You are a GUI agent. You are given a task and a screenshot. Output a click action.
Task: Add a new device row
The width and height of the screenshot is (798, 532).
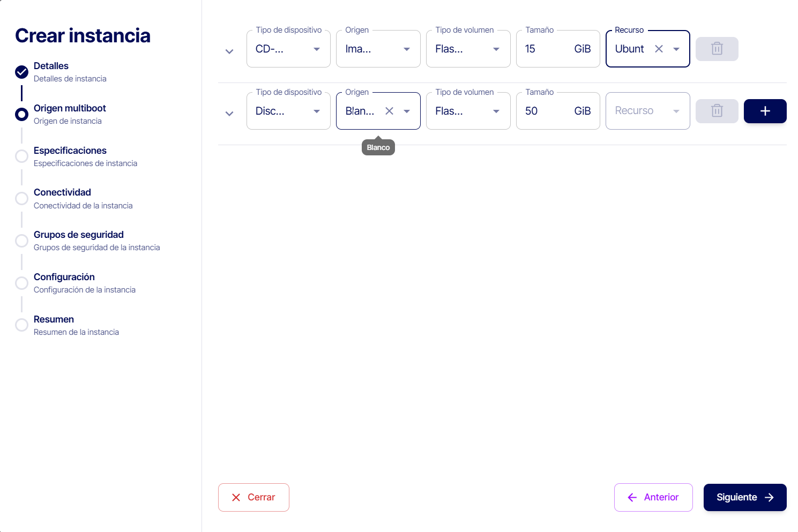pos(765,111)
